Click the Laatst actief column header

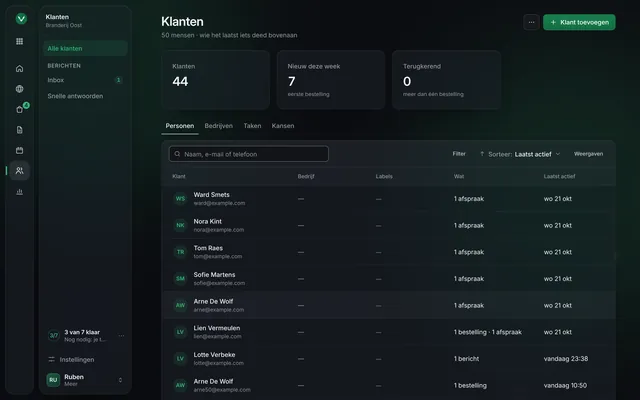click(x=559, y=176)
